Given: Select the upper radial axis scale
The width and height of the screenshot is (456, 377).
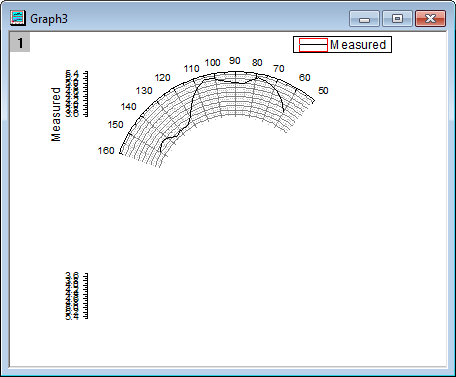Looking at the screenshot, I should [77, 94].
